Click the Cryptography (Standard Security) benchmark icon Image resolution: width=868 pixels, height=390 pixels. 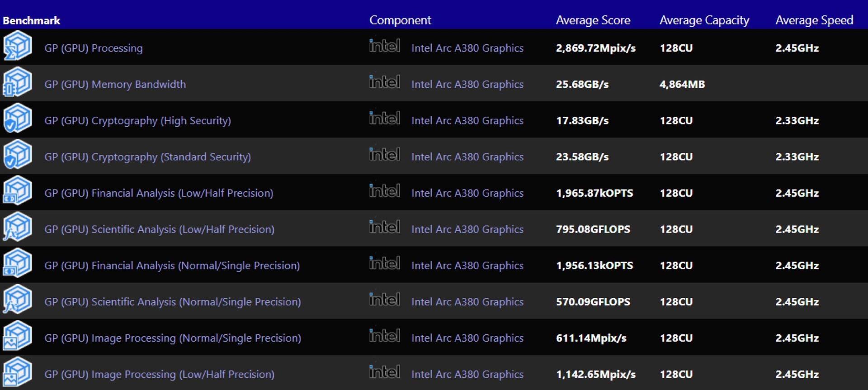click(17, 154)
